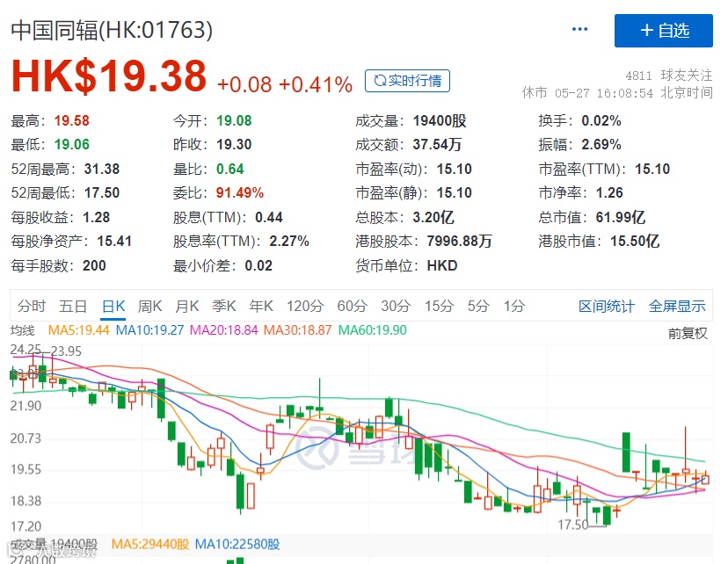728x564 pixels.
Task: Click the 每股净资产 value 15.41
Action: pyautogui.click(x=114, y=241)
